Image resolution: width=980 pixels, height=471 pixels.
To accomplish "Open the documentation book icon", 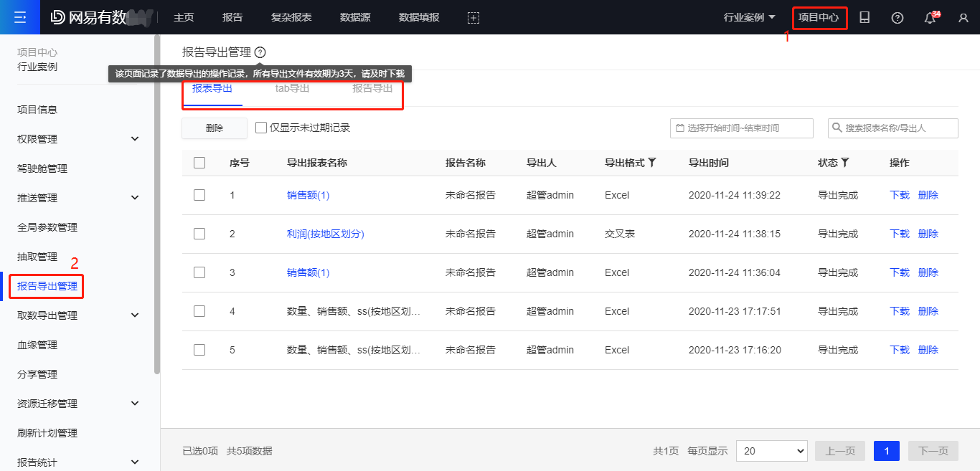I will pos(864,18).
